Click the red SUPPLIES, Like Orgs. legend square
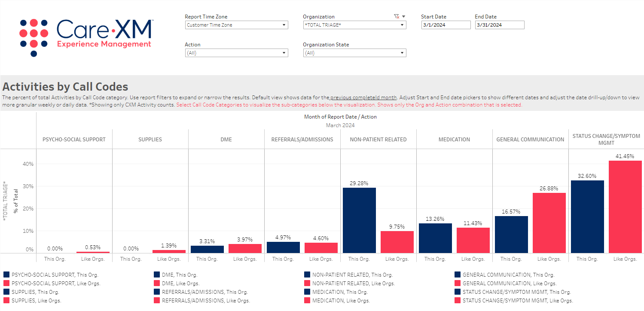The image size is (644, 311). 6,301
